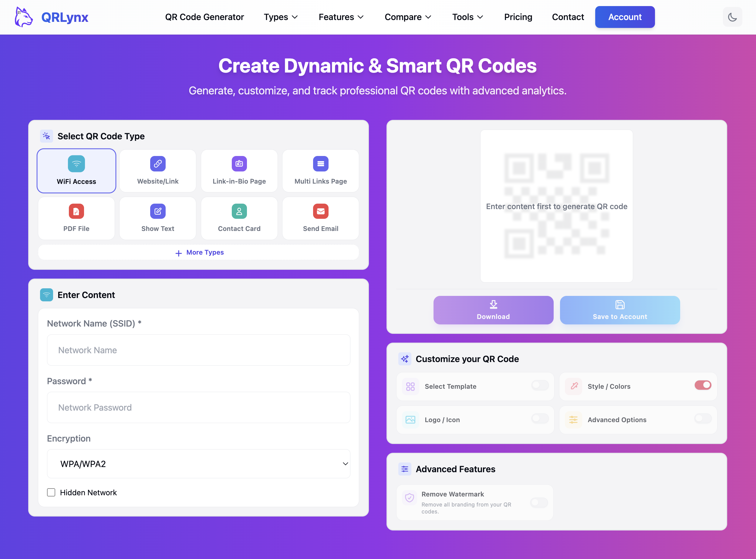Select the PDF File QR type icon
The width and height of the screenshot is (756, 559).
click(76, 211)
